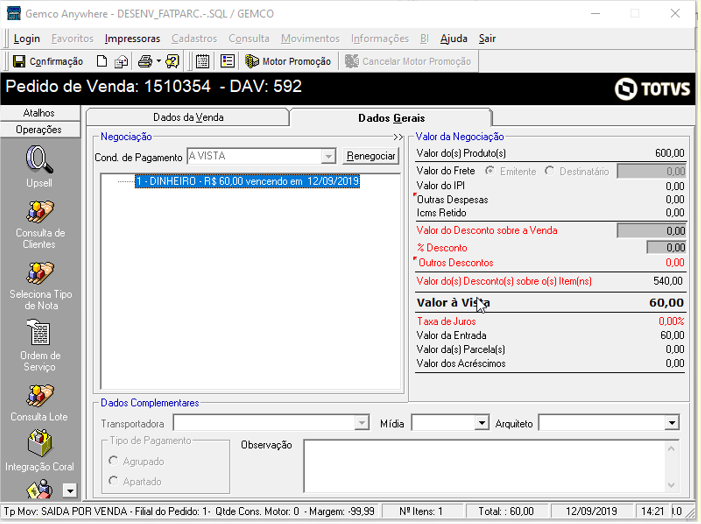Screen dimensions: 701x524
Task: Open the Transportadora dropdown
Action: tap(362, 423)
